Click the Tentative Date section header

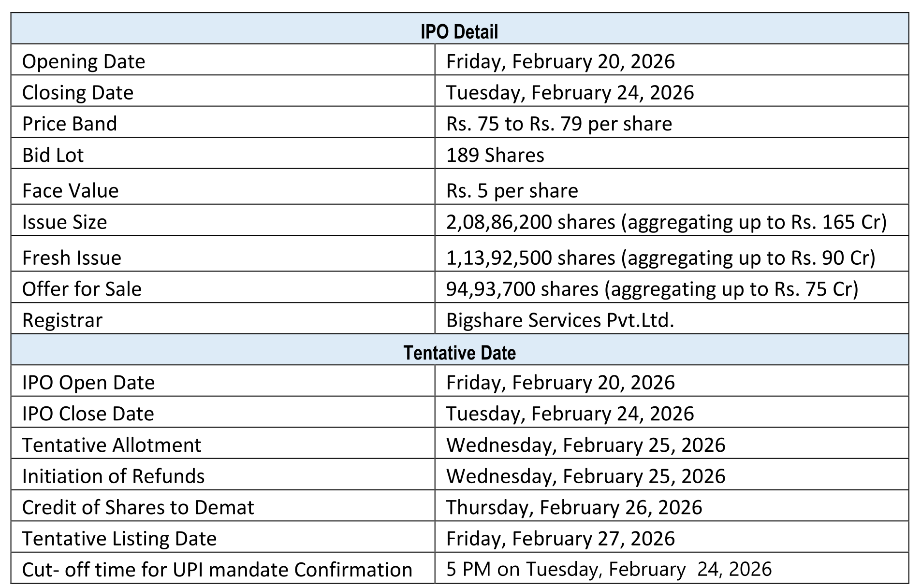pos(459,352)
